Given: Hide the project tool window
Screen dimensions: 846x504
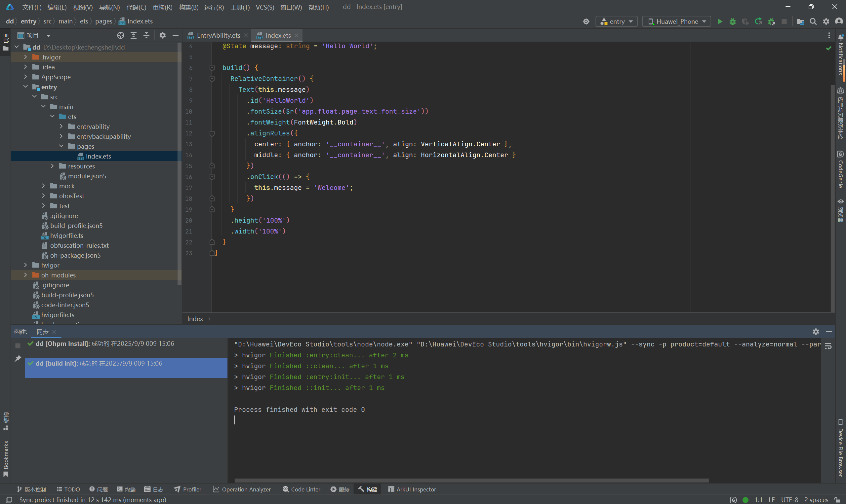Looking at the screenshot, I should 176,35.
